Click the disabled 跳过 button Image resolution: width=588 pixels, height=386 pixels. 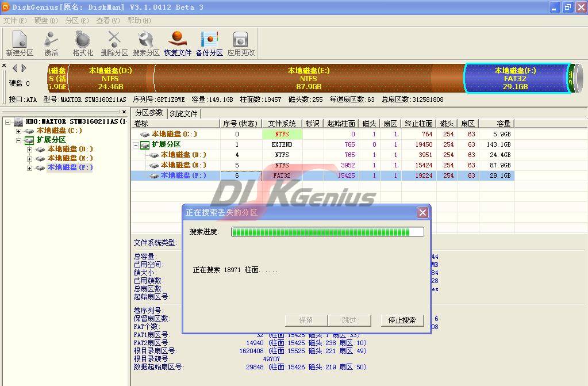click(x=349, y=320)
